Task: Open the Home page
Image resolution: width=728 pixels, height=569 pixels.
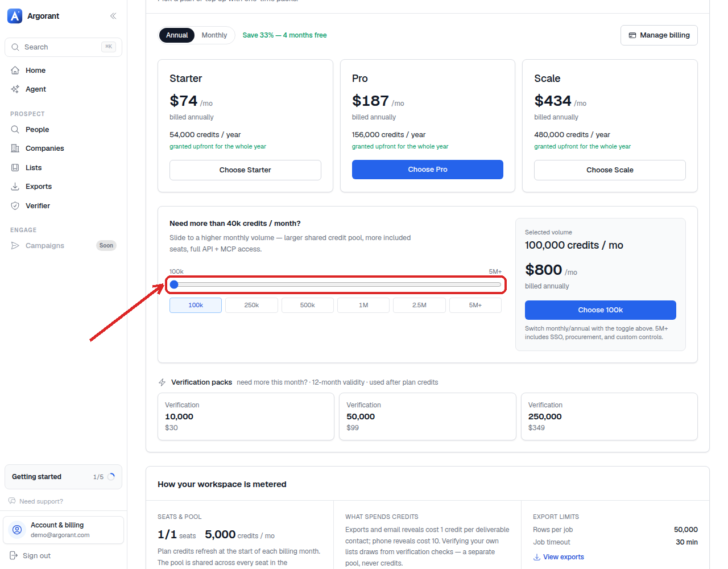Action: 63,71
